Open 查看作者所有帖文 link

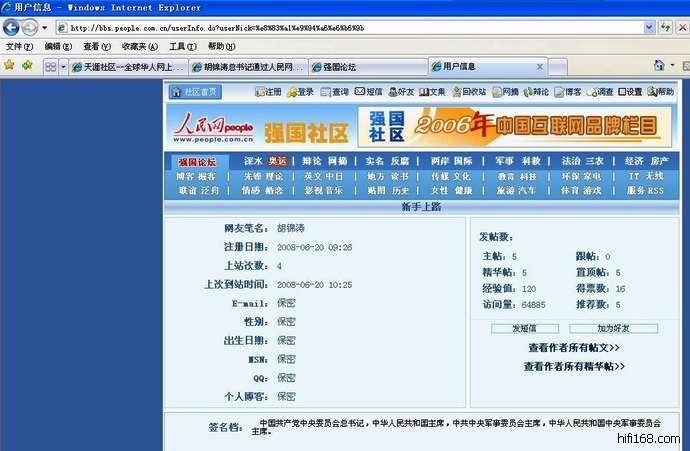coord(573,348)
